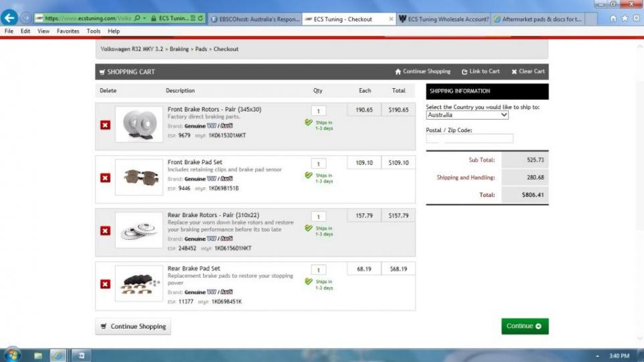Click Front Brake Pad Set quantity field
The height and width of the screenshot is (362, 644).
click(318, 164)
